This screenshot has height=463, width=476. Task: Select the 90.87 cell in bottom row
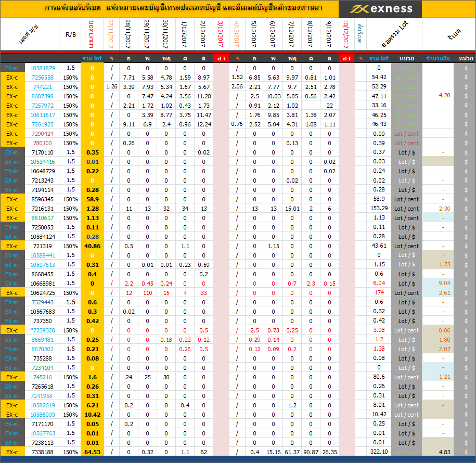(x=311, y=452)
